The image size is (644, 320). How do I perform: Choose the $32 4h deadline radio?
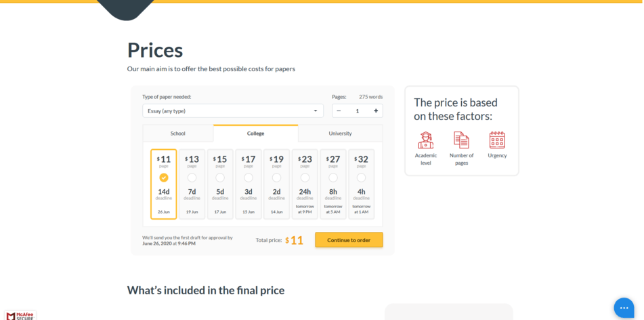pos(361,178)
